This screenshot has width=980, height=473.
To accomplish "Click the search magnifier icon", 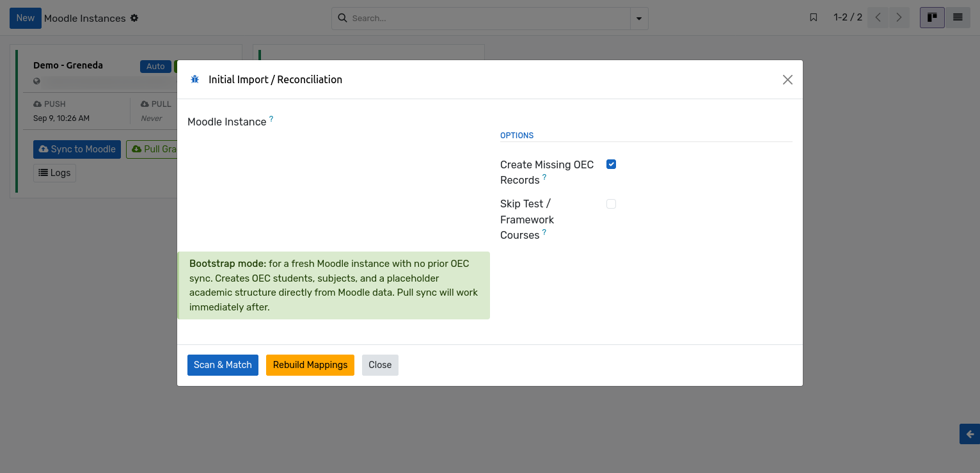I will [x=342, y=18].
